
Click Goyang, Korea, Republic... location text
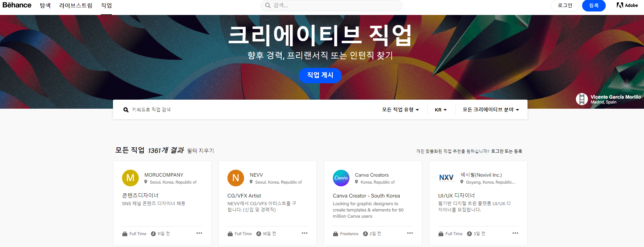click(491, 182)
